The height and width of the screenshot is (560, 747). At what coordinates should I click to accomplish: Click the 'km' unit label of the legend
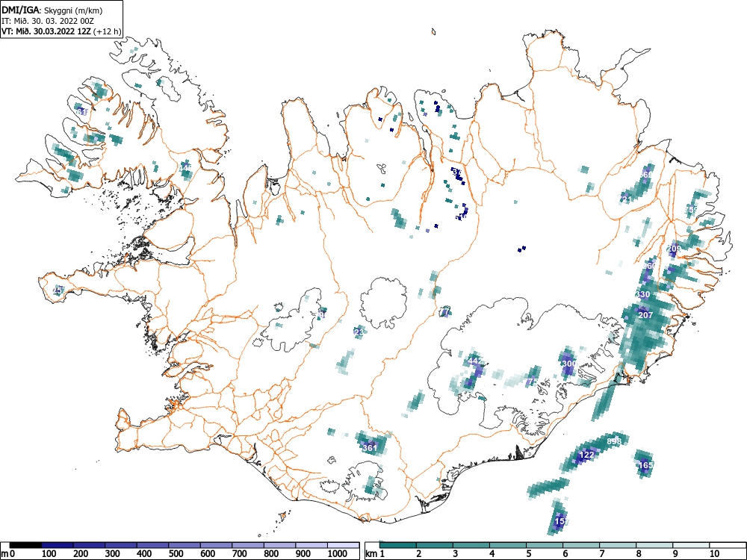click(x=371, y=554)
